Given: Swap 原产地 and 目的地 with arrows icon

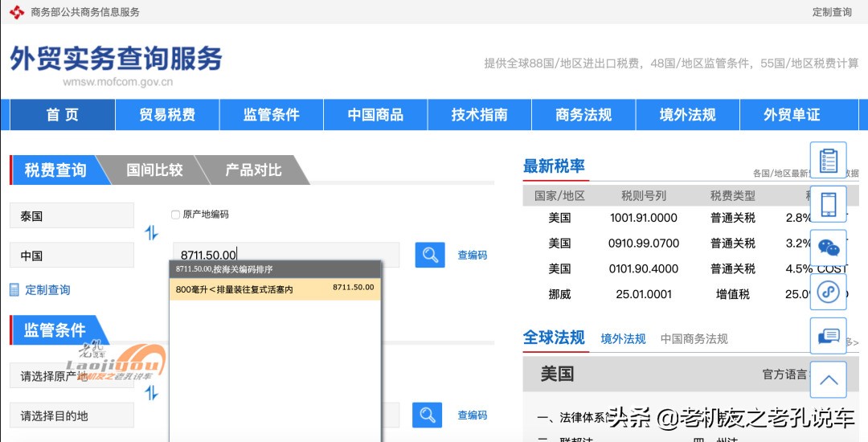Looking at the screenshot, I should 152,393.
